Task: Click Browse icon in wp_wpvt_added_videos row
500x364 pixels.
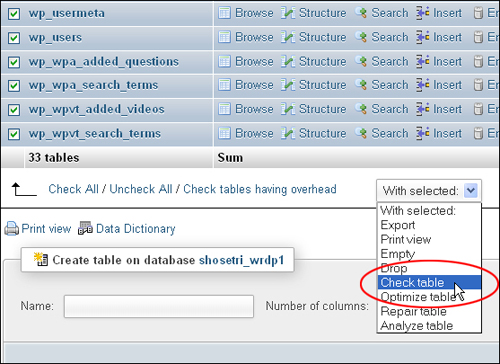Action: click(x=224, y=109)
